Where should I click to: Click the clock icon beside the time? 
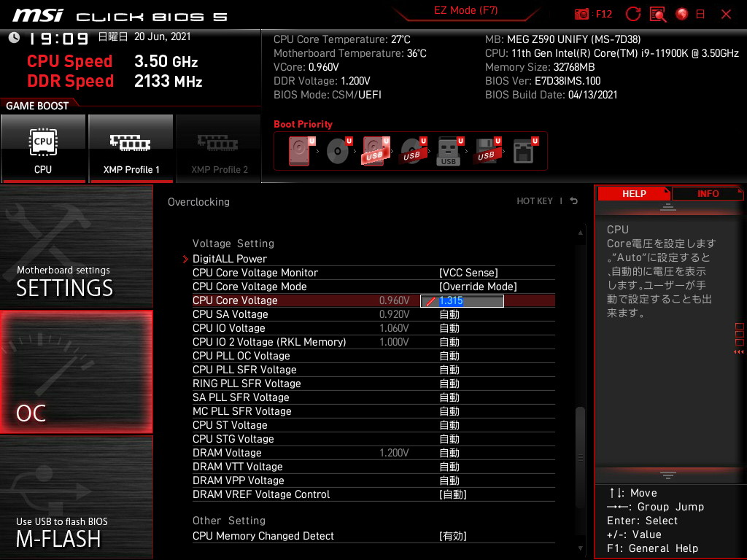[14, 38]
